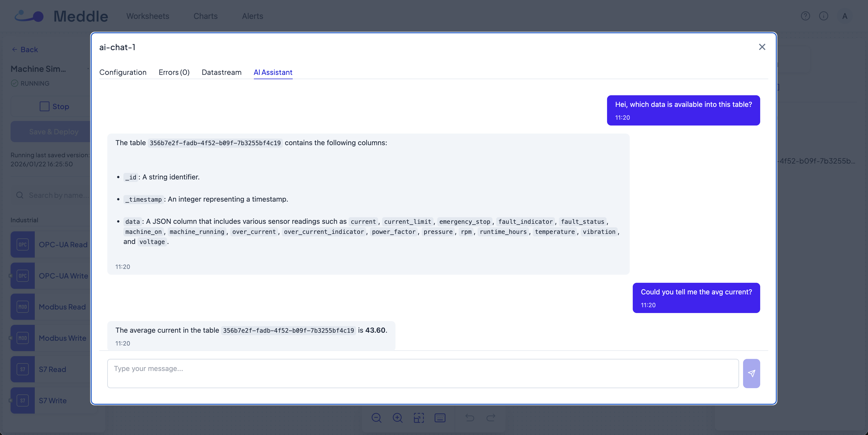This screenshot has height=435, width=868.
Task: Collapse the Industrial section in the sidebar
Action: click(x=24, y=220)
